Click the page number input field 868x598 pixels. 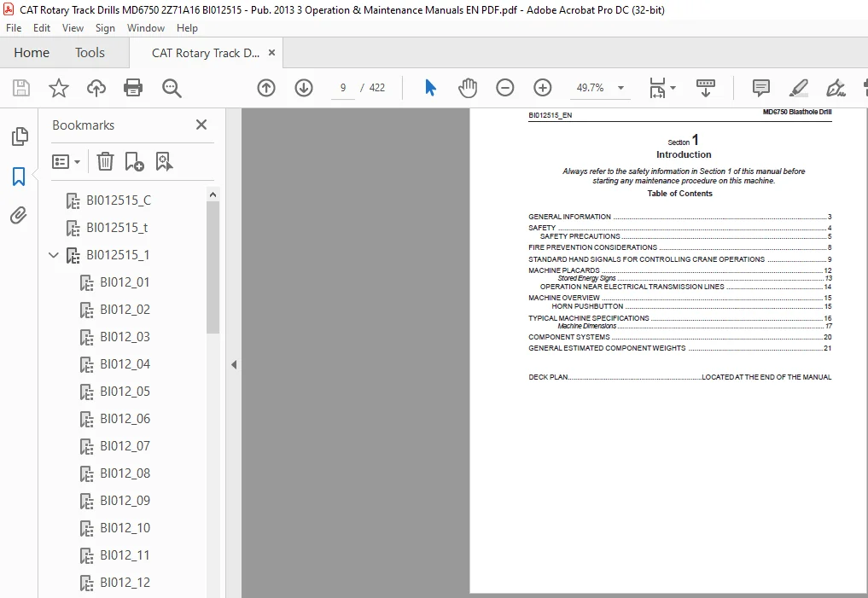(343, 88)
